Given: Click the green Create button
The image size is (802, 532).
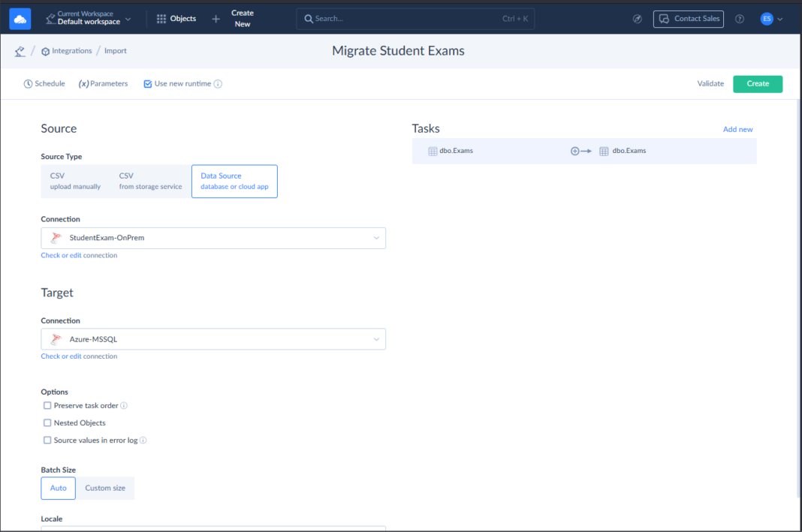Looking at the screenshot, I should 757,84.
